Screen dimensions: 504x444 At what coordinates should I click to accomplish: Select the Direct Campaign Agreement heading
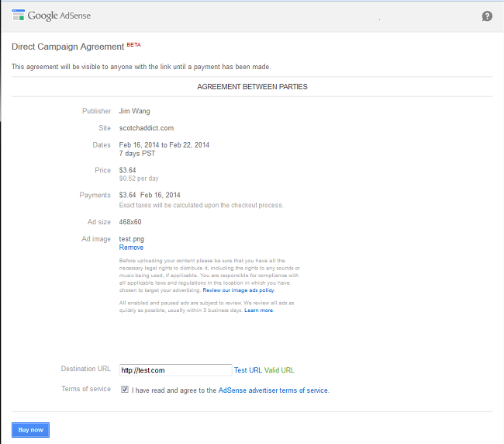67,47
